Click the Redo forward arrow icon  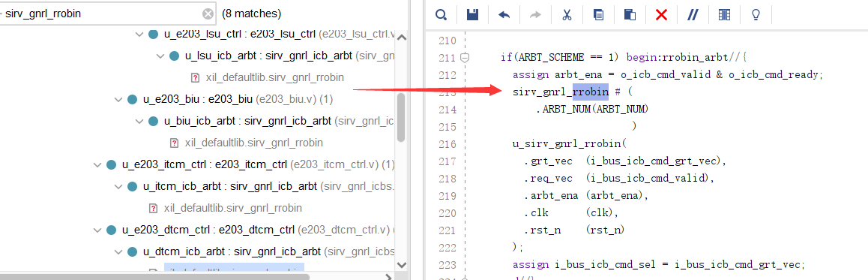coord(535,15)
